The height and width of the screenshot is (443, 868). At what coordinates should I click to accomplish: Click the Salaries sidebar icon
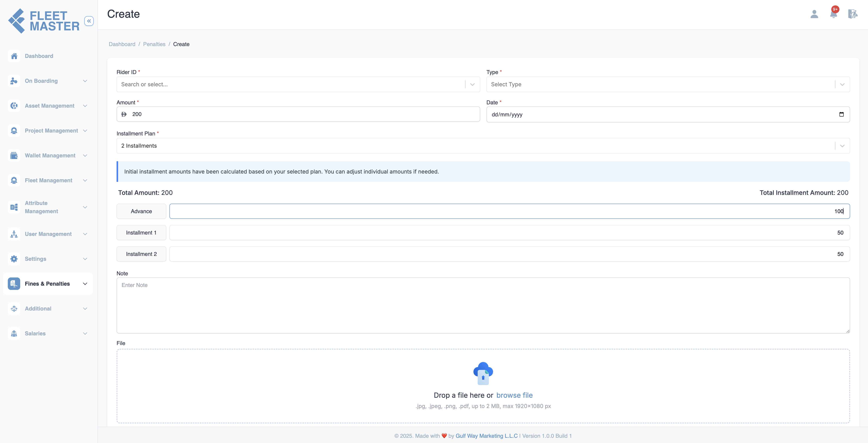(x=14, y=334)
